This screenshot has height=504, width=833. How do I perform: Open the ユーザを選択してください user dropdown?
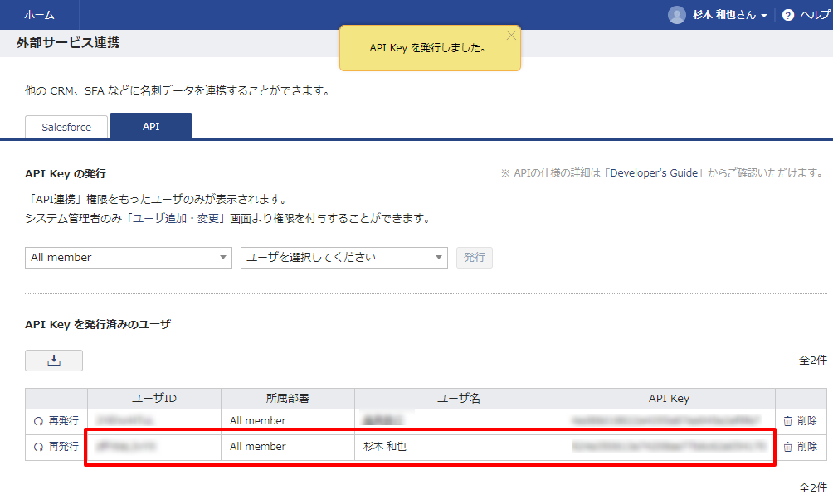point(343,258)
